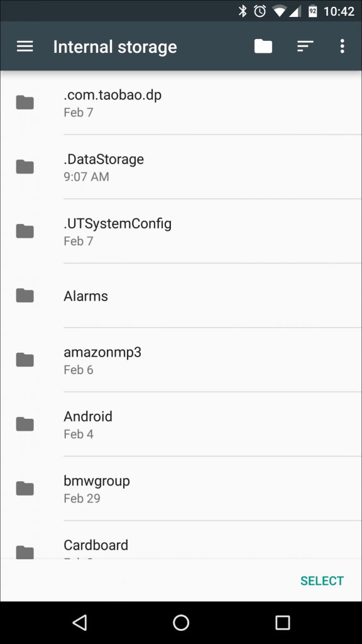Image resolution: width=362 pixels, height=644 pixels.
Task: Select the Internal storage title
Action: pyautogui.click(x=115, y=46)
